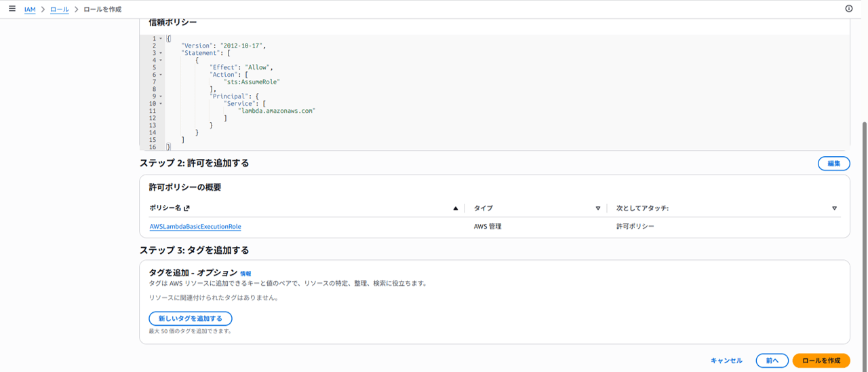
Task: Click the "2012-10-17" version value
Action: tap(242, 45)
